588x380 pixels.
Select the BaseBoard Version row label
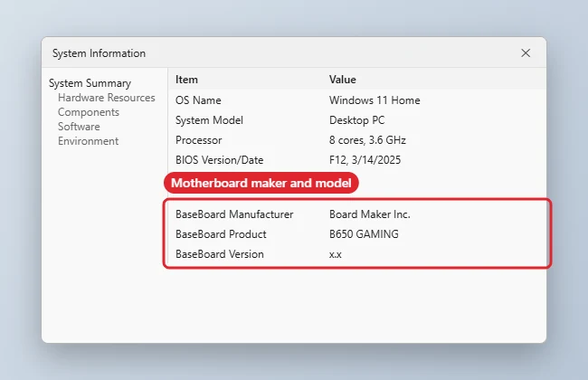tap(220, 254)
